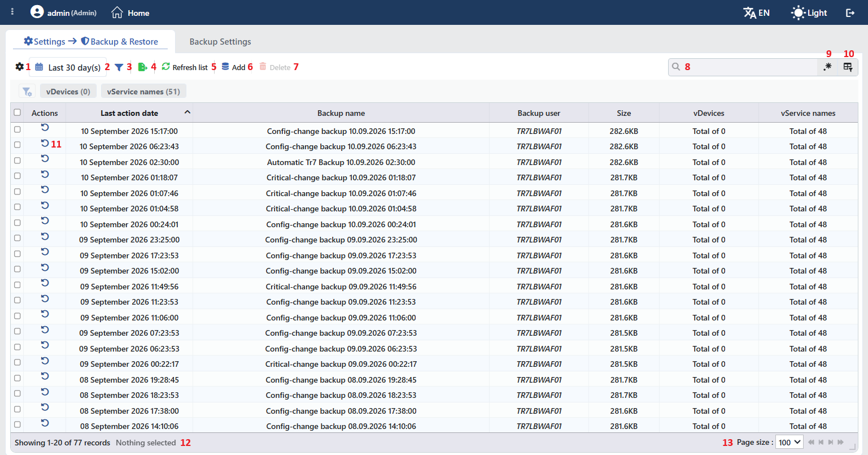Viewport: 868px width, 455px height.
Task: Select the 08 September 2026 19:28:45 row checkbox
Action: (x=17, y=378)
